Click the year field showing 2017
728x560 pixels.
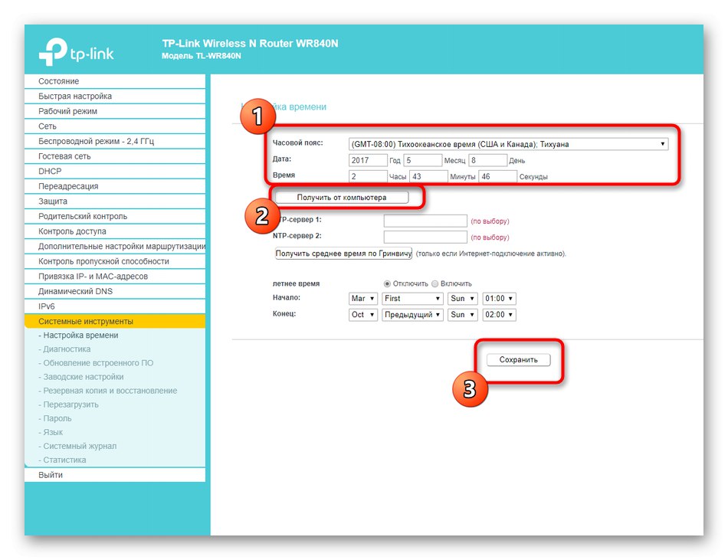tap(368, 161)
